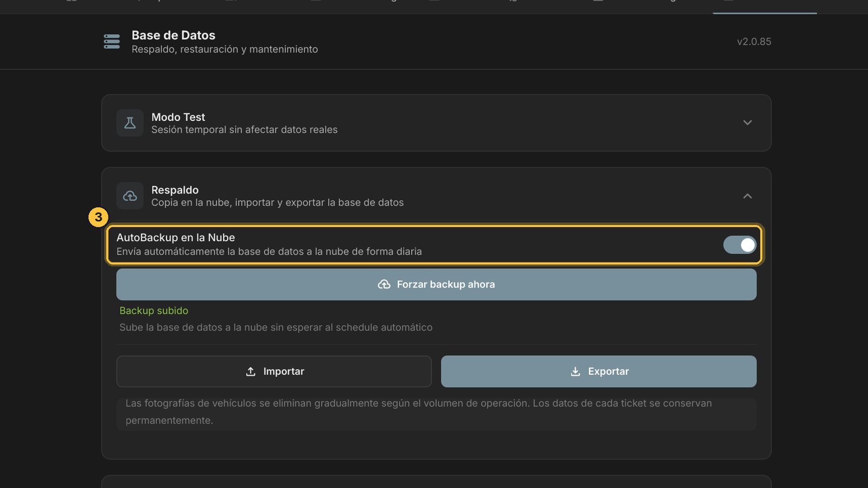The height and width of the screenshot is (488, 868).
Task: Click the Exportar button
Action: point(599,371)
